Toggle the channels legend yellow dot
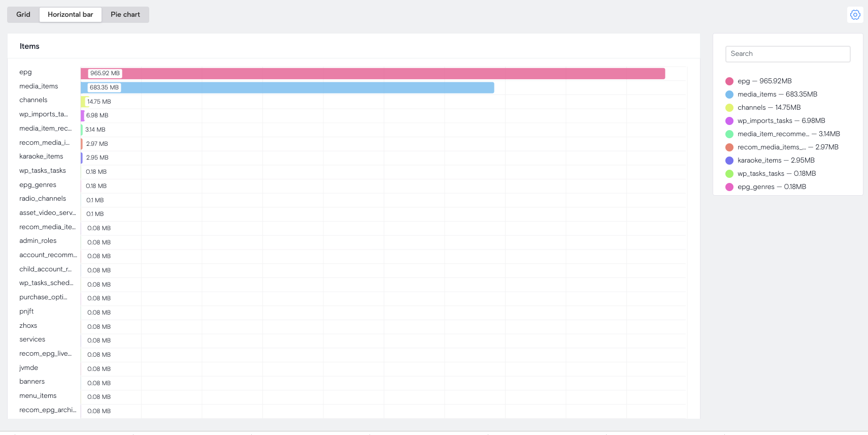The height and width of the screenshot is (435, 868). pyautogui.click(x=729, y=108)
